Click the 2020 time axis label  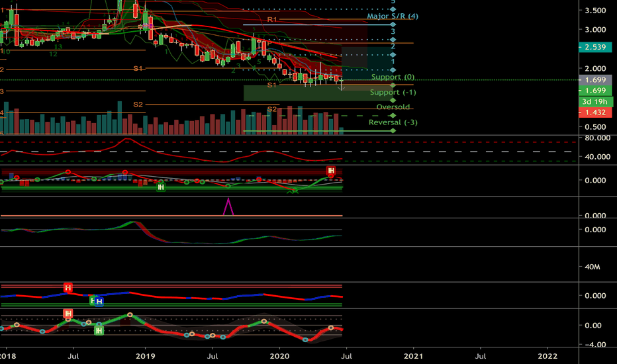(279, 356)
